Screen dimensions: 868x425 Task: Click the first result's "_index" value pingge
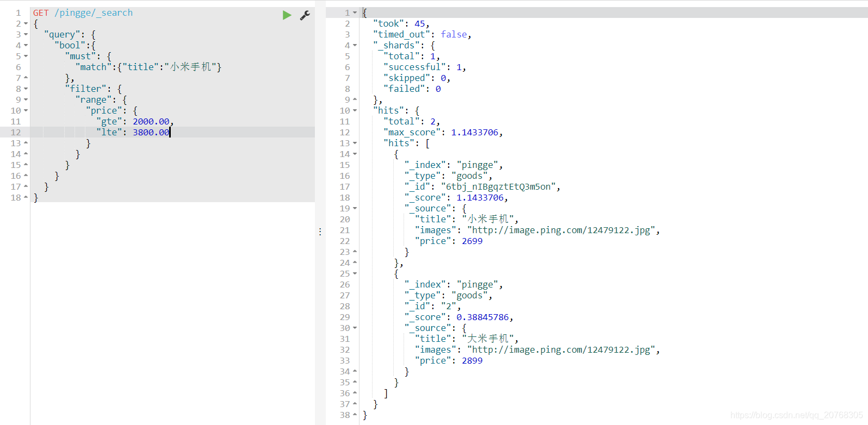pos(477,165)
